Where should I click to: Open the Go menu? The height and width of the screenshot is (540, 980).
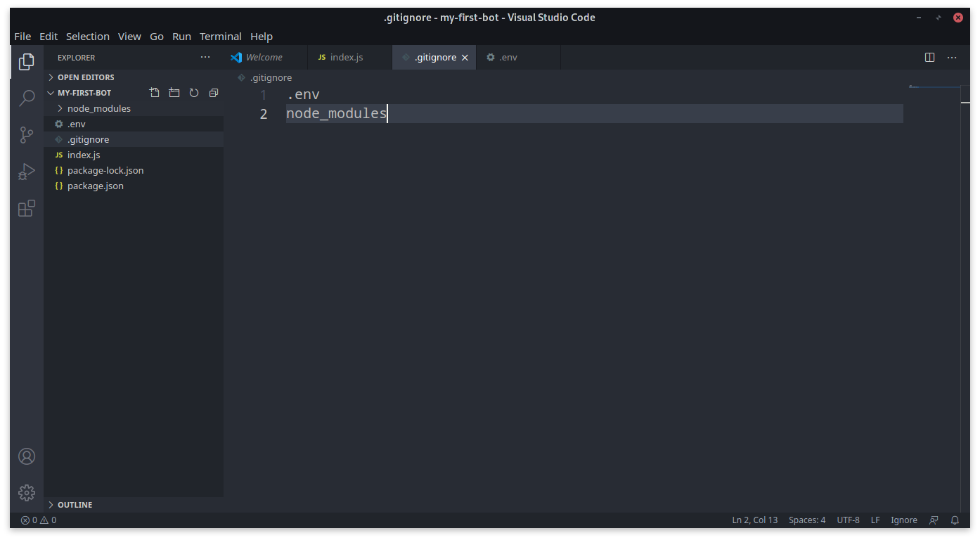tap(157, 37)
